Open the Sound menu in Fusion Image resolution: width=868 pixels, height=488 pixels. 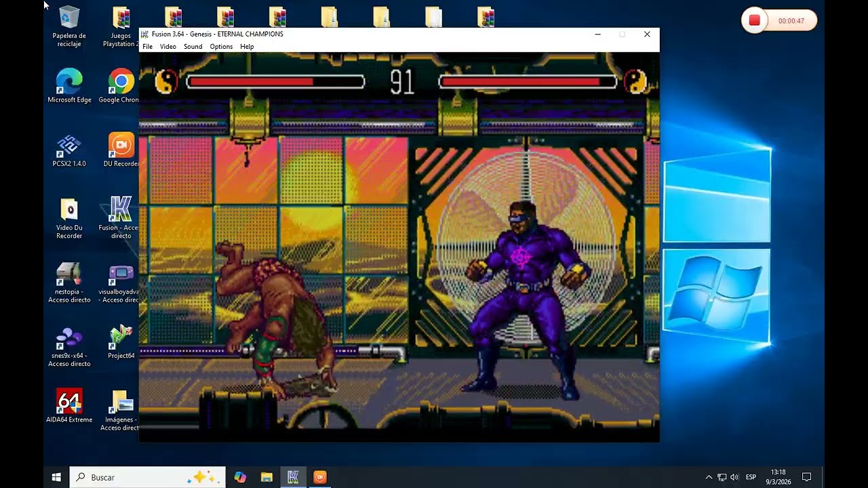pyautogui.click(x=193, y=47)
